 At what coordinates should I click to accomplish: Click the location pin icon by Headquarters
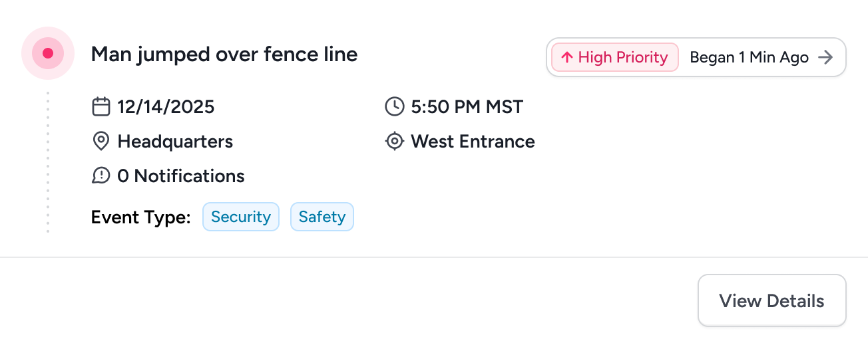(x=101, y=142)
